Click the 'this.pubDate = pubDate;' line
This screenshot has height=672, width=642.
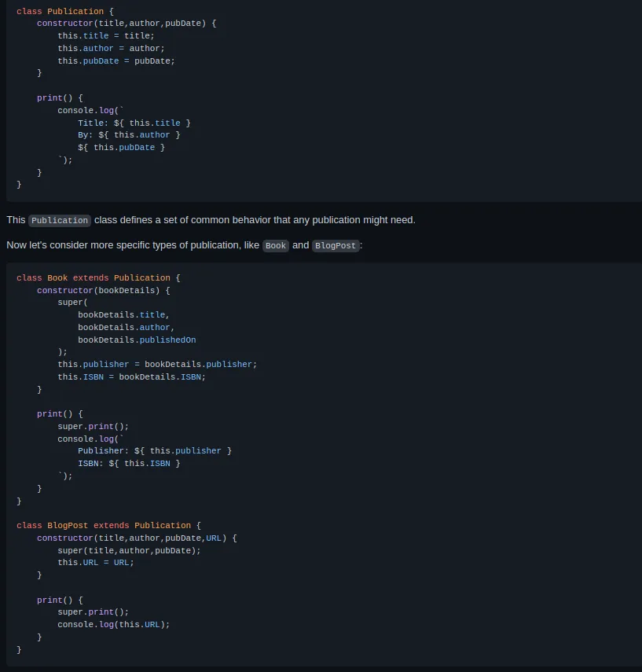pos(116,61)
